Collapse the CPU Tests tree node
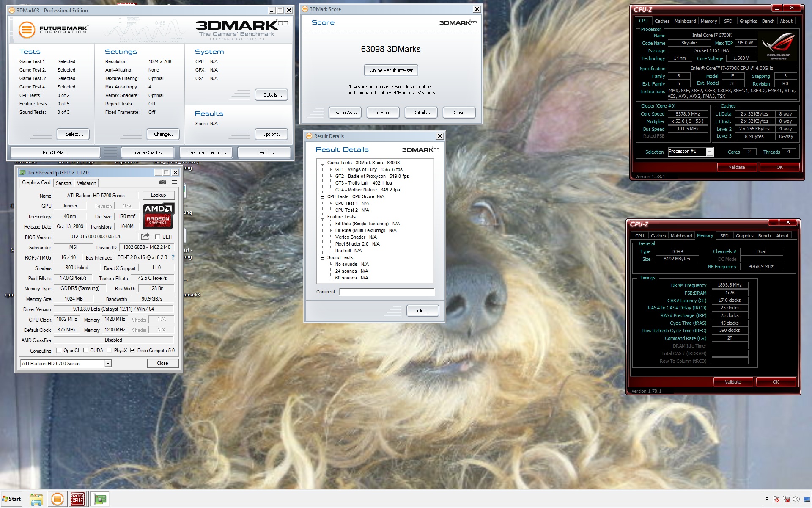 click(x=322, y=196)
